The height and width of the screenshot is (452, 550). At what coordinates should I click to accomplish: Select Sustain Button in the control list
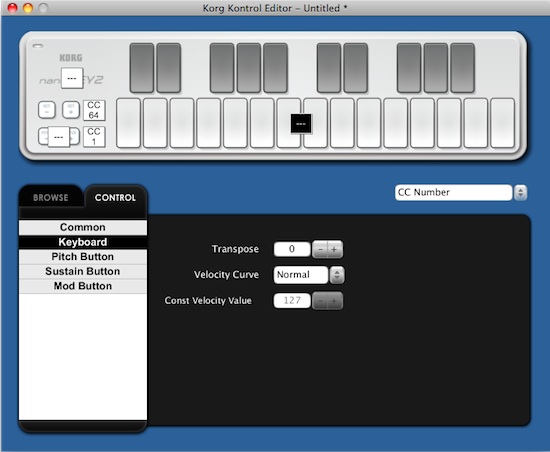click(83, 271)
